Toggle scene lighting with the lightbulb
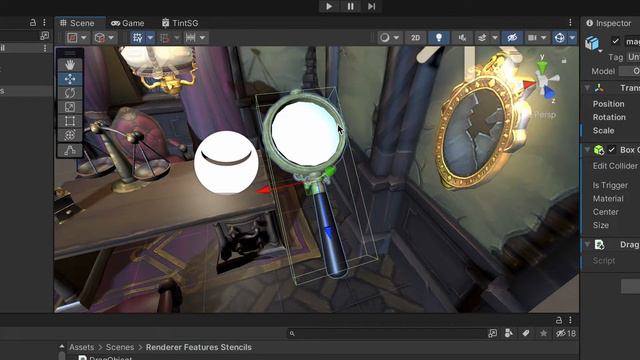Image resolution: width=640 pixels, height=360 pixels. pyautogui.click(x=439, y=38)
